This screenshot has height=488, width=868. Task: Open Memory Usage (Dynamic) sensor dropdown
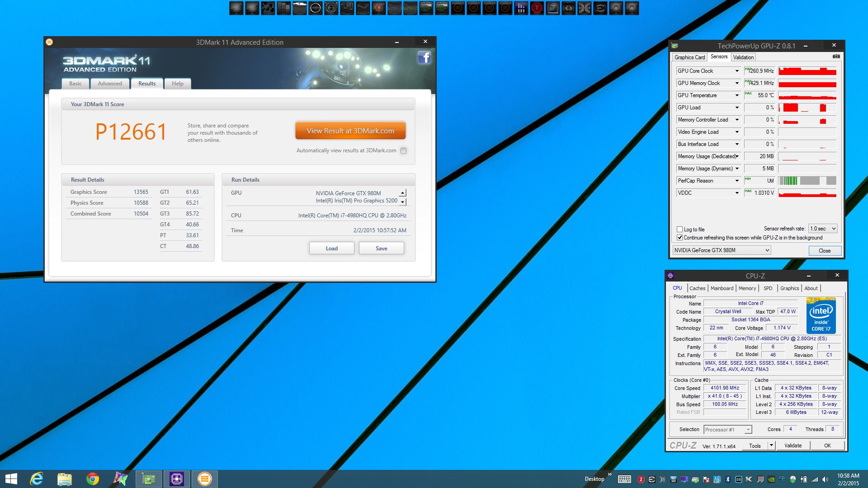737,169
